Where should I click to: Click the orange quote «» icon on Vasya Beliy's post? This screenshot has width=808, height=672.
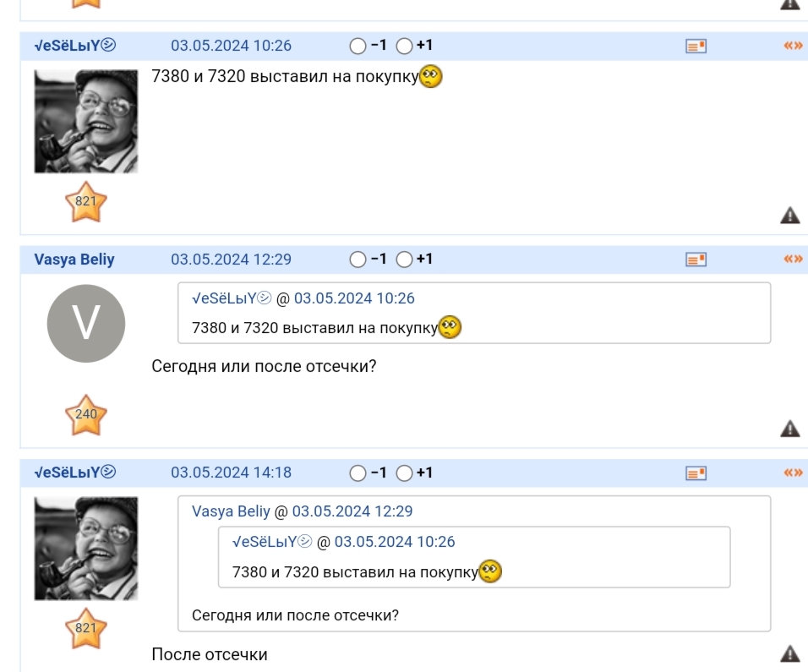pyautogui.click(x=793, y=259)
